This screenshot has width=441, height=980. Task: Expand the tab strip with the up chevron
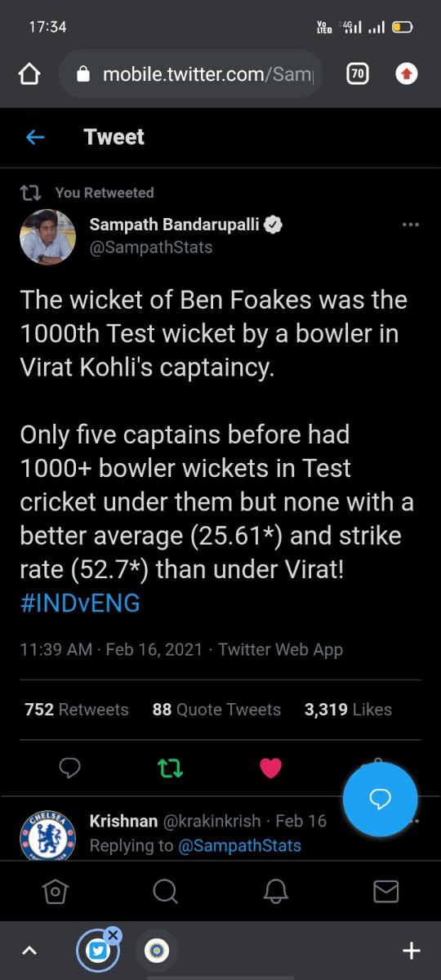[x=29, y=951]
